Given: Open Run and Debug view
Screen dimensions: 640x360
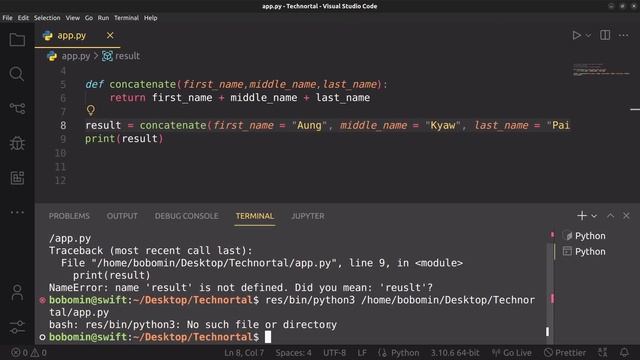Looking at the screenshot, I should click(x=17, y=143).
